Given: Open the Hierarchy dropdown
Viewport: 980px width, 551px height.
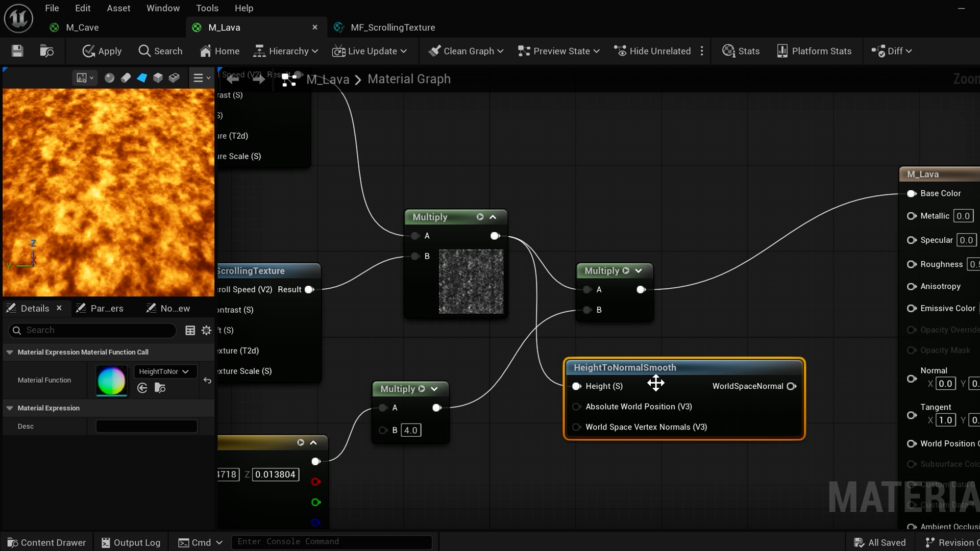Looking at the screenshot, I should (286, 51).
